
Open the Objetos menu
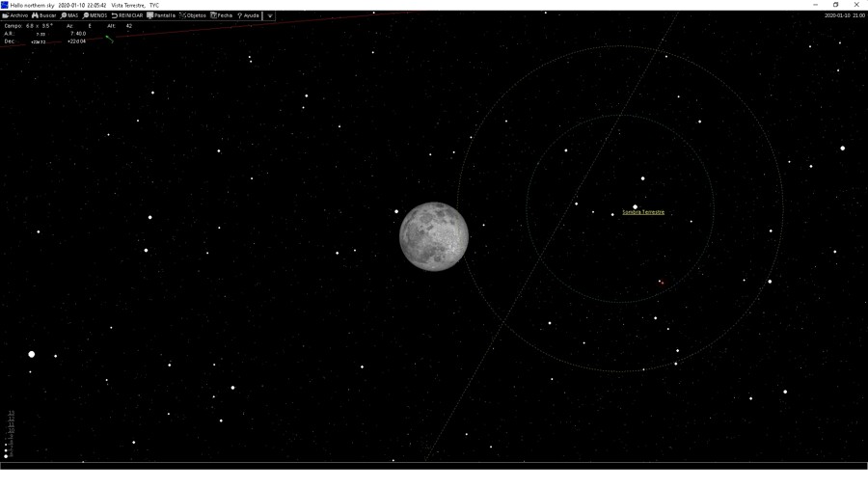[193, 15]
